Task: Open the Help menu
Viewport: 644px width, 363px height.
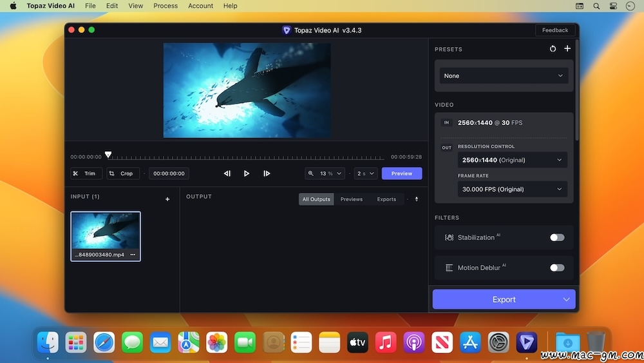Action: [230, 6]
